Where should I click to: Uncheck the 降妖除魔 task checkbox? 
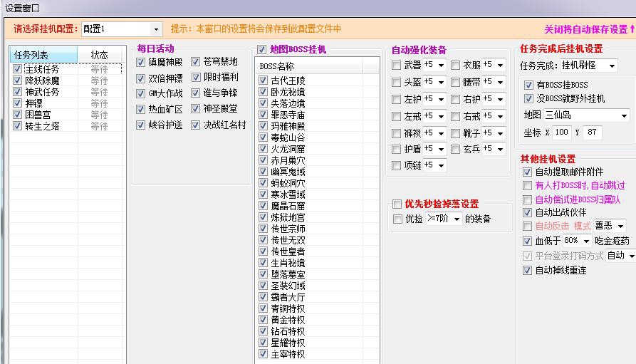click(17, 80)
